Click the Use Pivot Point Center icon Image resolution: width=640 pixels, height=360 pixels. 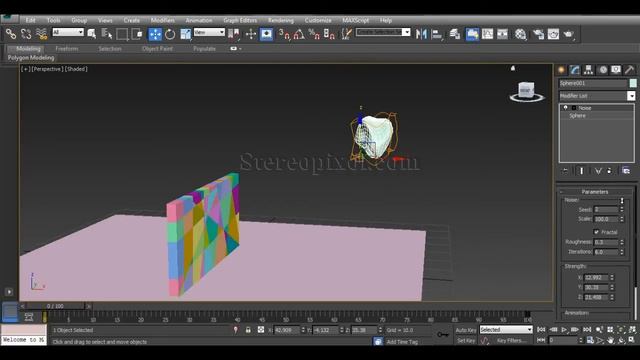(x=234, y=34)
